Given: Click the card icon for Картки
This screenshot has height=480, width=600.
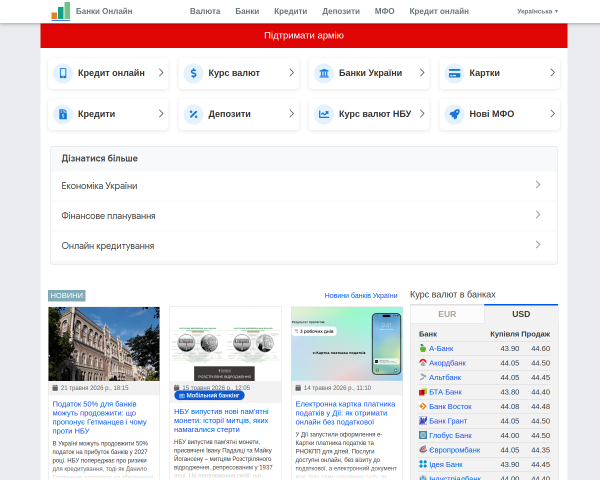Looking at the screenshot, I should pyautogui.click(x=455, y=73).
